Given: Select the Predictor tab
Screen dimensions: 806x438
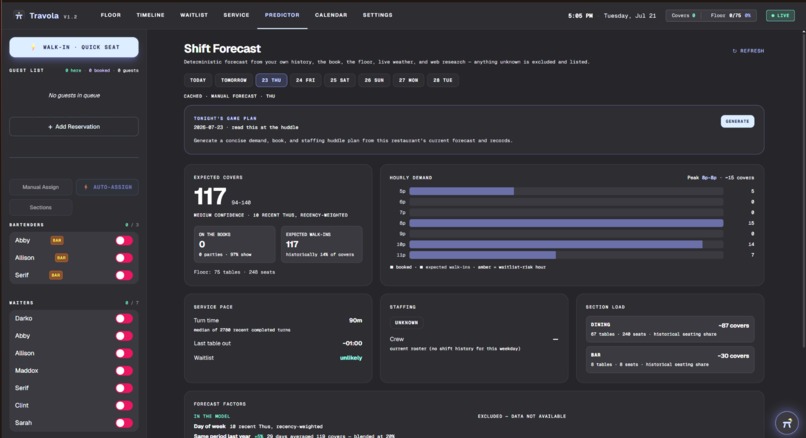Looking at the screenshot, I should 282,15.
